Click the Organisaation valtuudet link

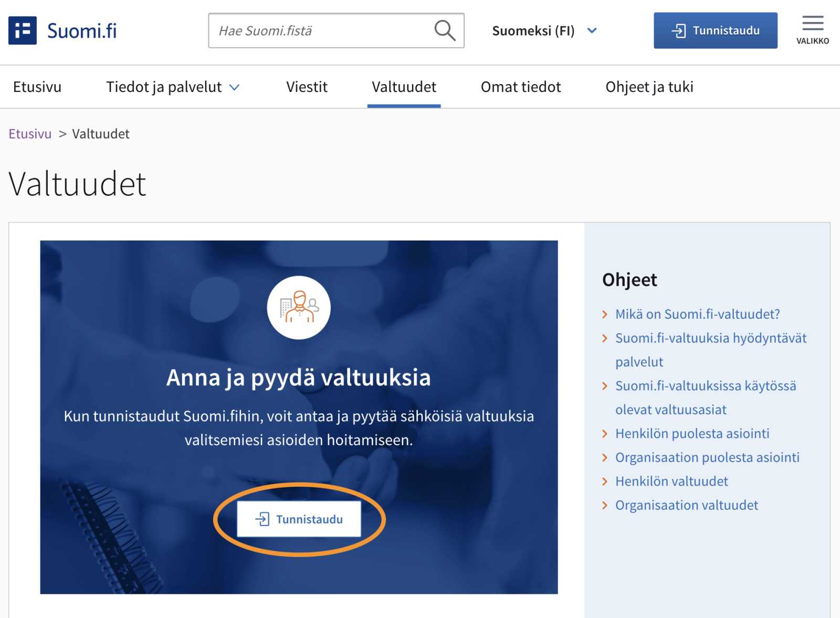(687, 505)
